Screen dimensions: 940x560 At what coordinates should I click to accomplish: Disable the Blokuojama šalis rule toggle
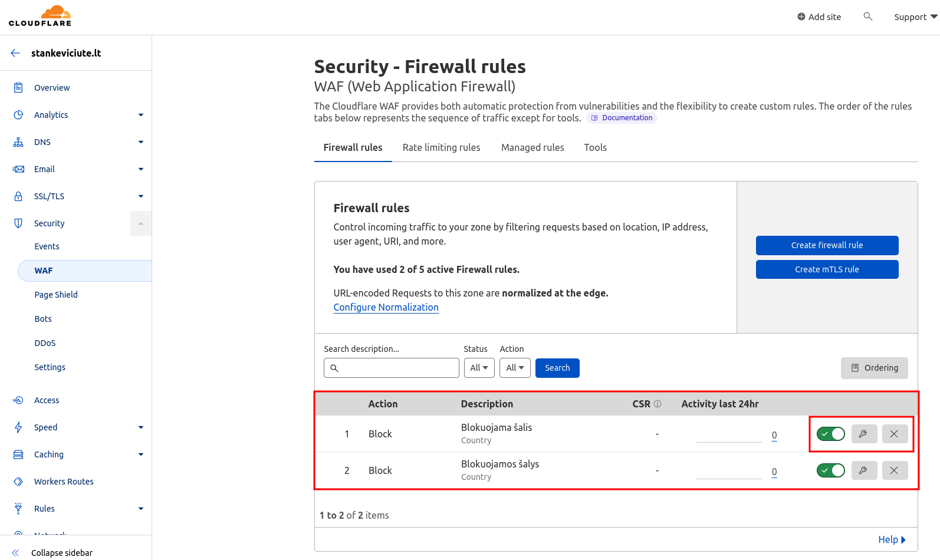830,434
